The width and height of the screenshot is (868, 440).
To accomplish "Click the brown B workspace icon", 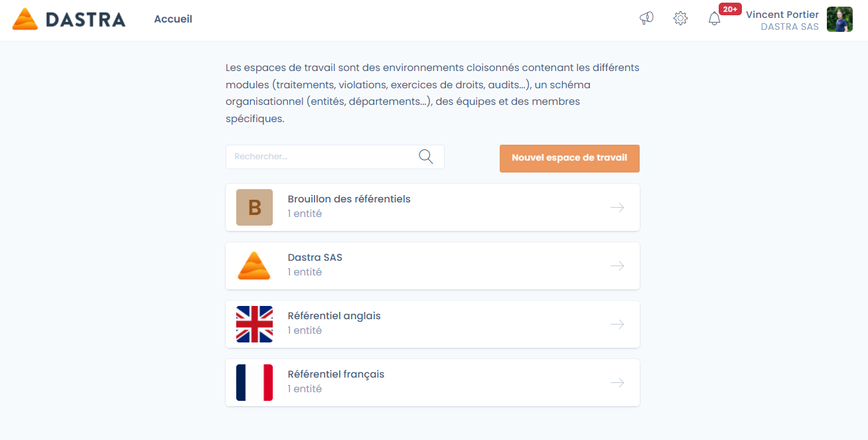I will [x=254, y=207].
